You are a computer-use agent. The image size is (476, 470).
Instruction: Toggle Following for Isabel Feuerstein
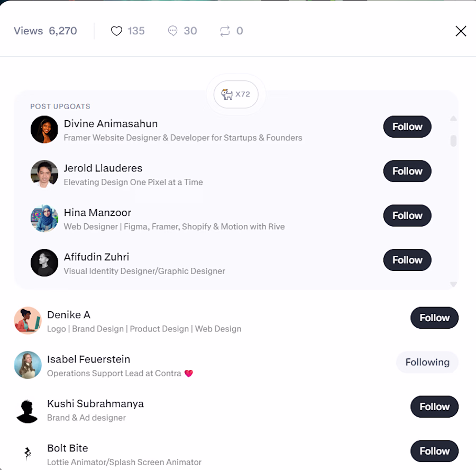coord(427,362)
